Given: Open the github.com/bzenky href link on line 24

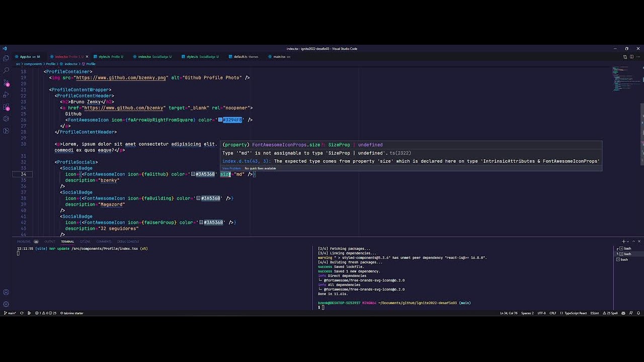Looking at the screenshot, I should click(x=124, y=108).
